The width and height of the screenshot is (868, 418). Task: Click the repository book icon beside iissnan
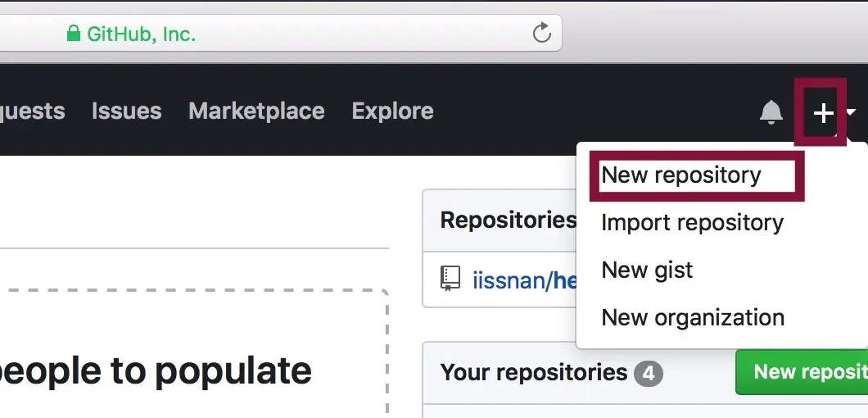pyautogui.click(x=450, y=279)
